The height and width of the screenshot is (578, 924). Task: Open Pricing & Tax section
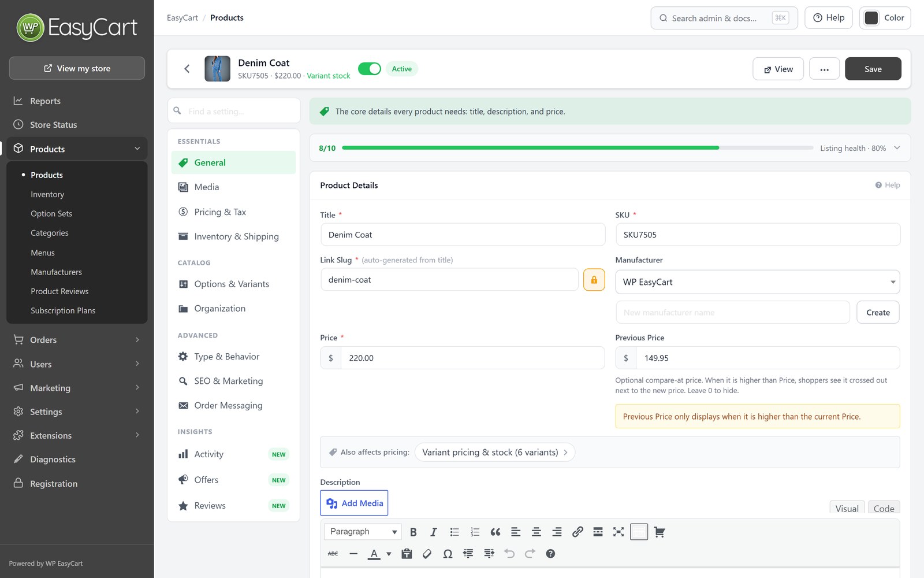233,212
